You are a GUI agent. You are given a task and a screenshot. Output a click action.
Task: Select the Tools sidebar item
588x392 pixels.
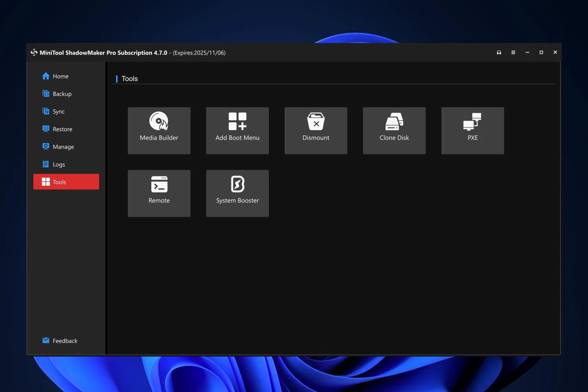pos(66,182)
